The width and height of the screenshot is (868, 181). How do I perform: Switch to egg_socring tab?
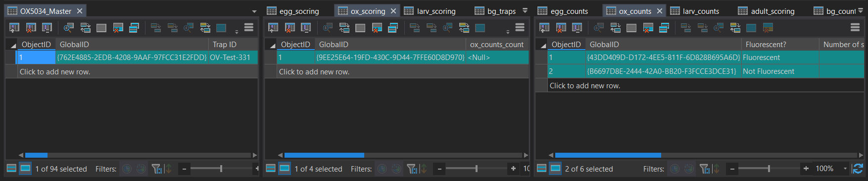click(293, 11)
